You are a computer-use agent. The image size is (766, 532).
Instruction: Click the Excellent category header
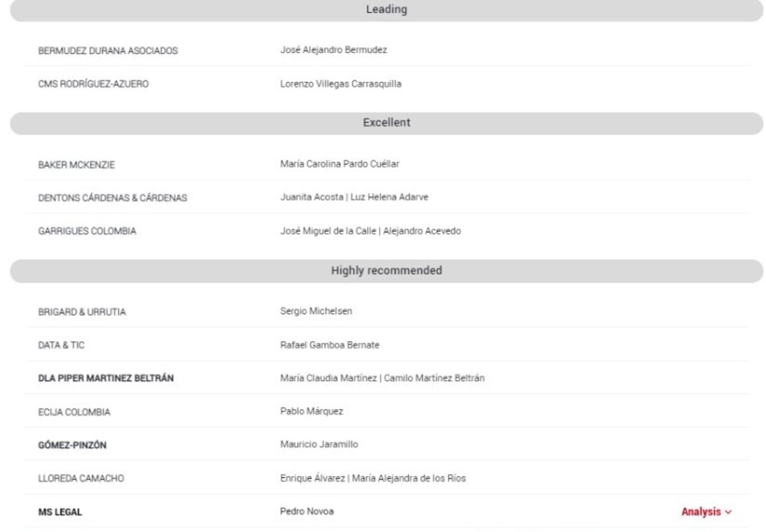[387, 122]
